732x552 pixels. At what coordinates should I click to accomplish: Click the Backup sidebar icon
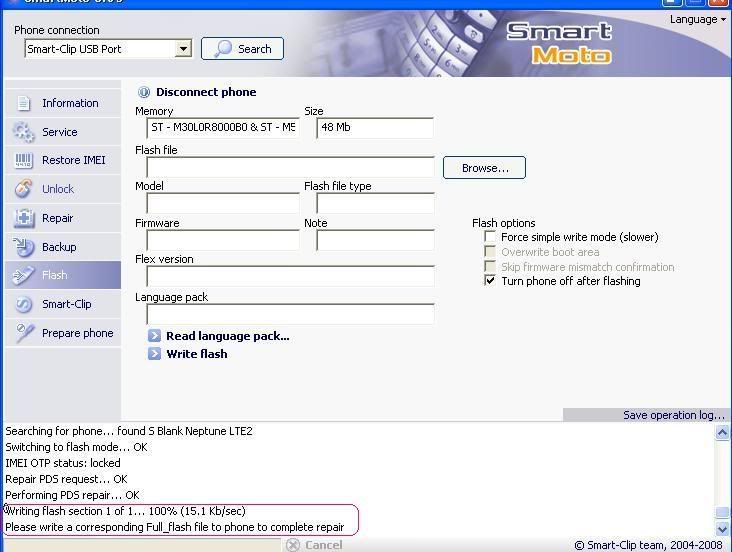click(x=23, y=247)
